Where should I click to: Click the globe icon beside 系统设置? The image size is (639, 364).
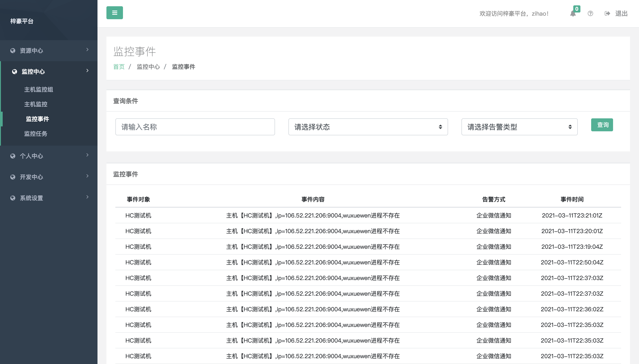click(13, 198)
